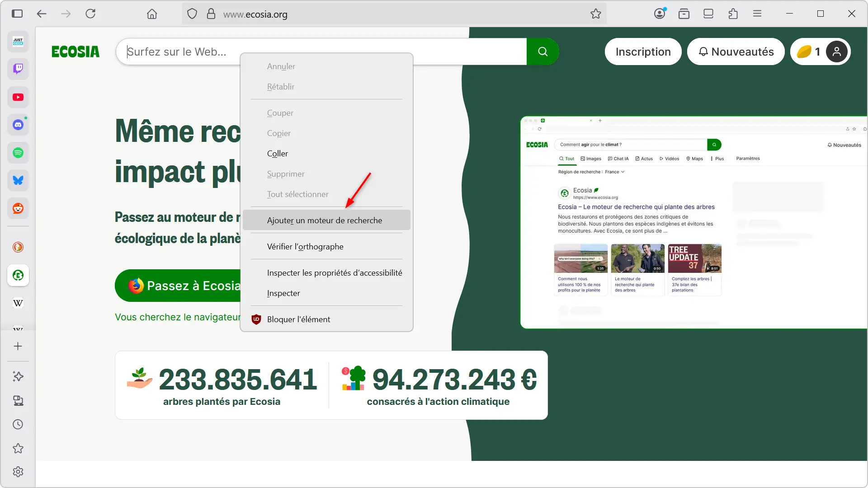Open the browser home page
Viewport: 868px width, 488px height.
(x=152, y=14)
